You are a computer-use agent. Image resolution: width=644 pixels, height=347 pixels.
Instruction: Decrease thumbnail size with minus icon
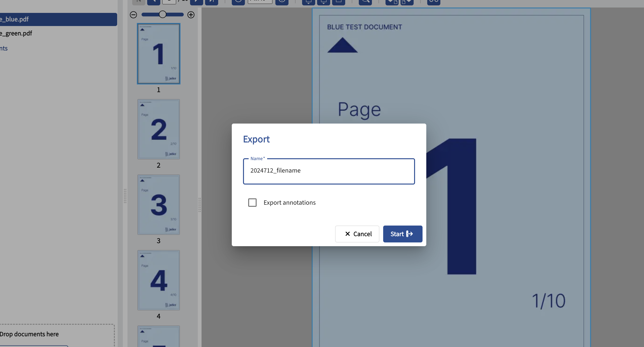click(x=133, y=15)
